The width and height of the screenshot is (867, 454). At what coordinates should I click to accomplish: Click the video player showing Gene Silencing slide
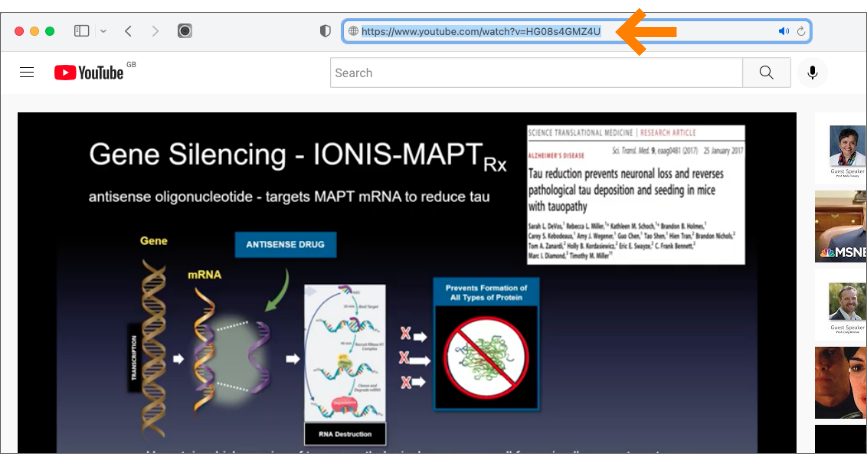tap(407, 283)
